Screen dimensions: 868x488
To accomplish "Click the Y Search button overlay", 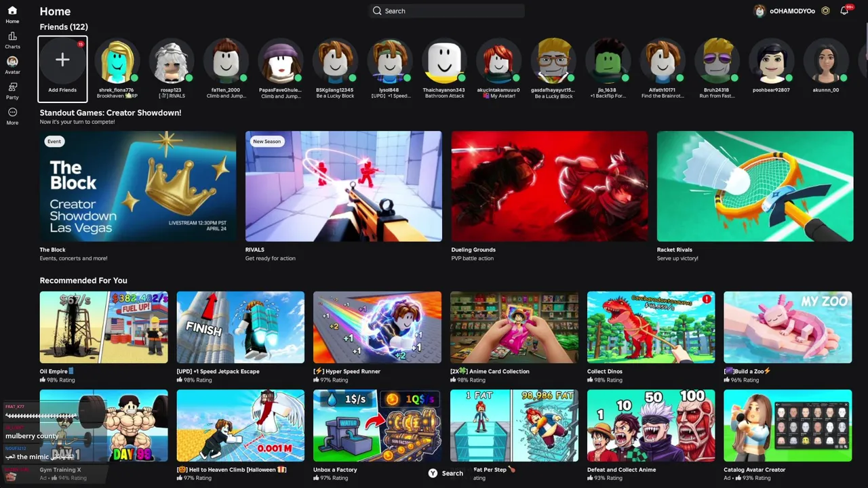I will 446,473.
